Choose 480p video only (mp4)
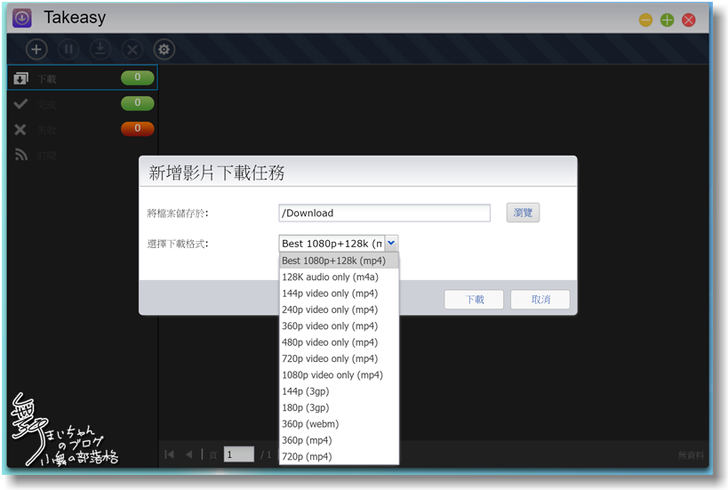 pos(339,342)
